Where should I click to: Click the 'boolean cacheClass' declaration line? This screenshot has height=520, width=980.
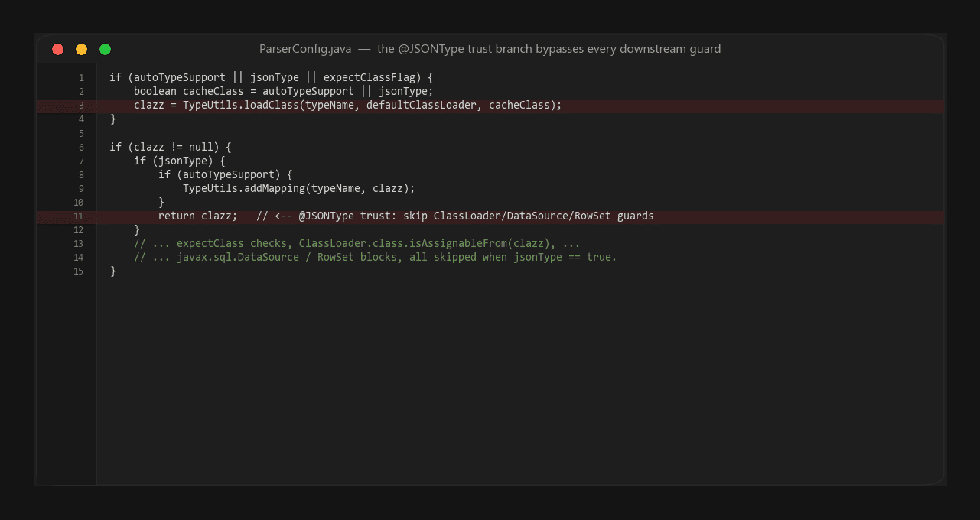point(284,91)
